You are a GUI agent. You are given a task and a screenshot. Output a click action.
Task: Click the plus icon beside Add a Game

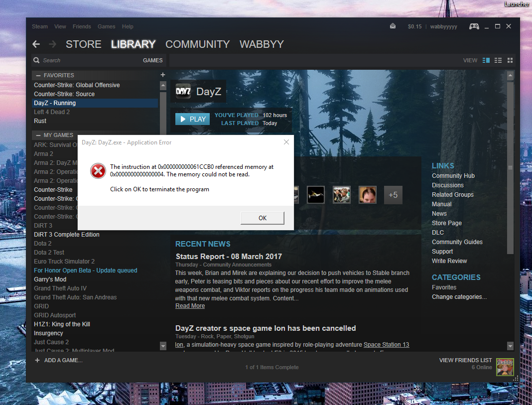point(37,360)
